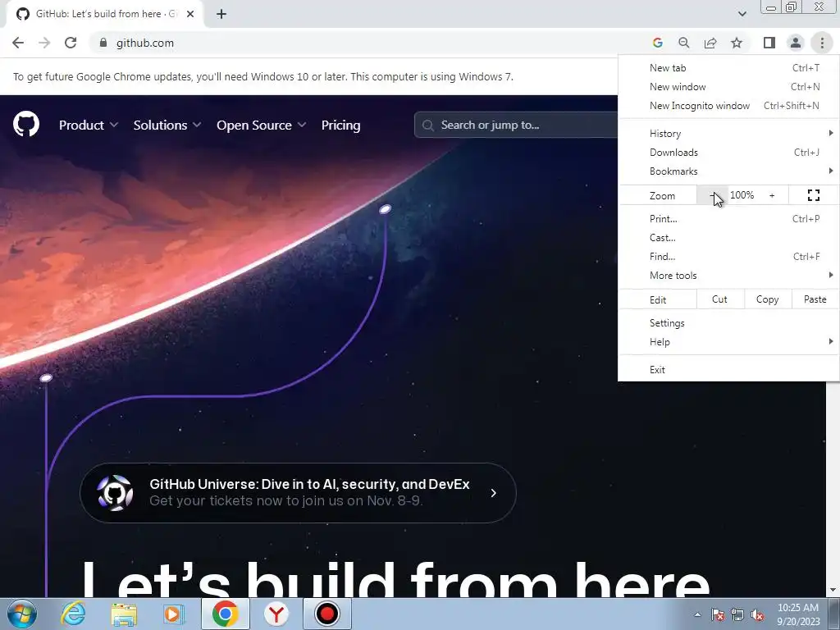840x630 pixels.
Task: Share this page icon
Action: tap(710, 43)
